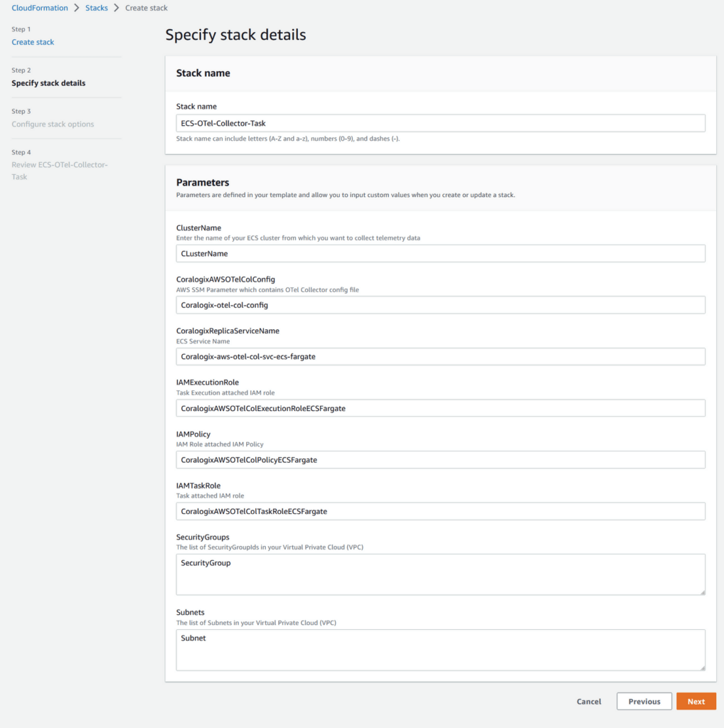724x728 pixels.
Task: Go to the Stacks breadcrumb link
Action: pyautogui.click(x=97, y=8)
